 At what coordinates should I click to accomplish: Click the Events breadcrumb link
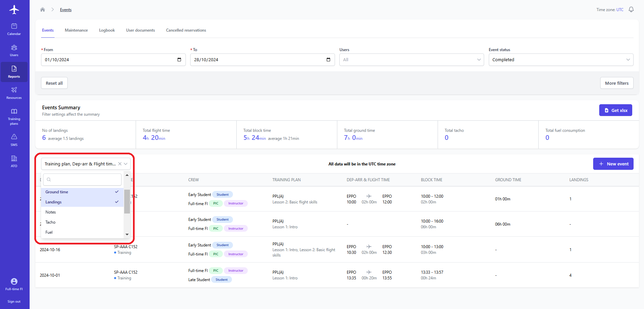(66, 10)
